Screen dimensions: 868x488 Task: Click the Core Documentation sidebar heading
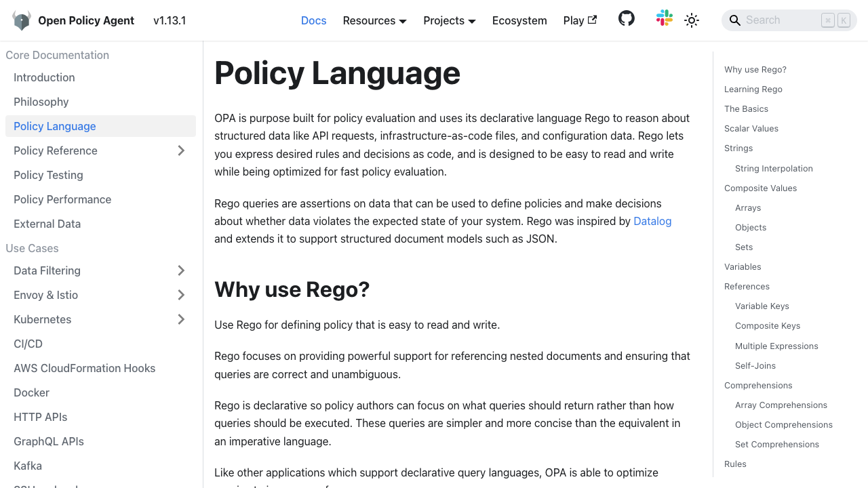[x=57, y=55]
